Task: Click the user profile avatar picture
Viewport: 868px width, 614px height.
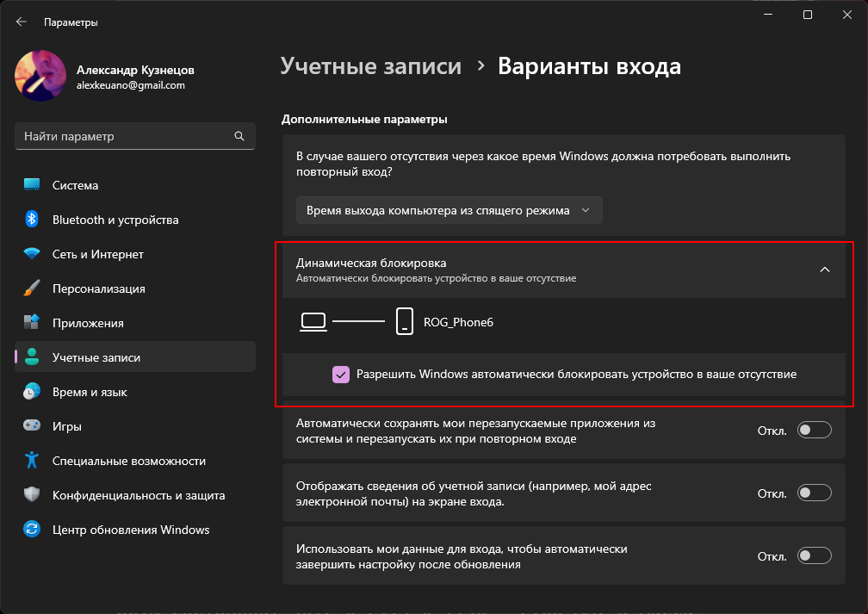Action: 40,76
